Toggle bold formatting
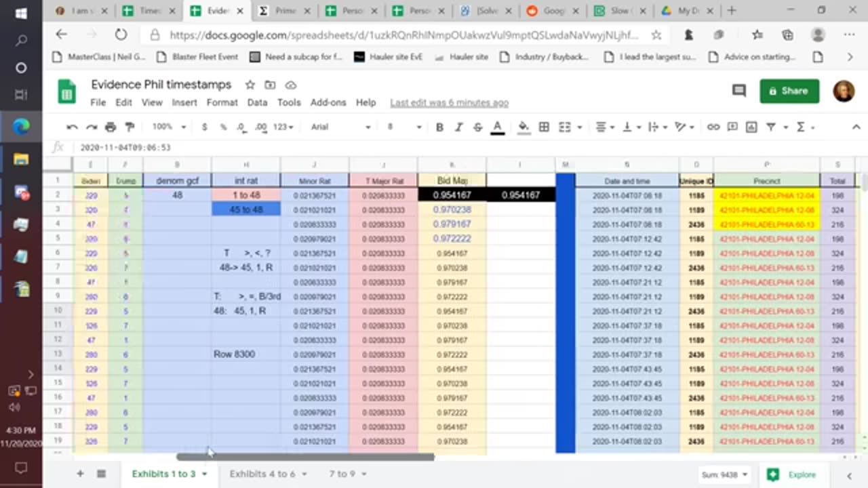 [439, 127]
